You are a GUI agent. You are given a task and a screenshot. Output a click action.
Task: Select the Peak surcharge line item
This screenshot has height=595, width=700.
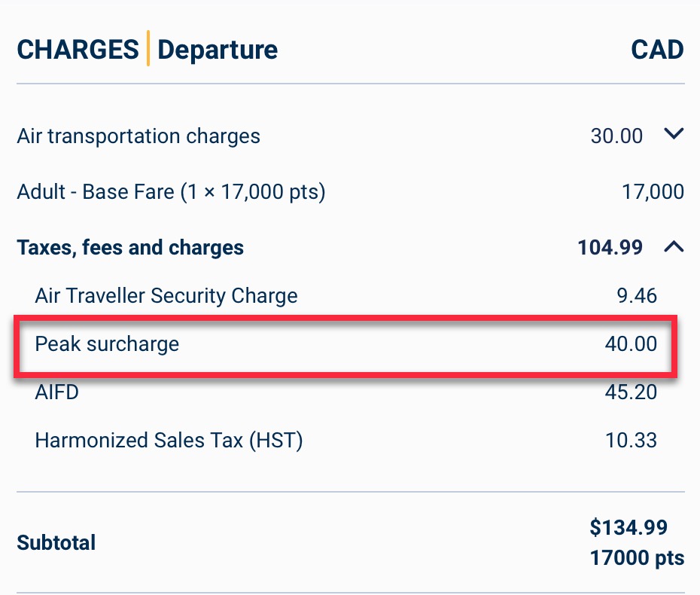pos(107,344)
